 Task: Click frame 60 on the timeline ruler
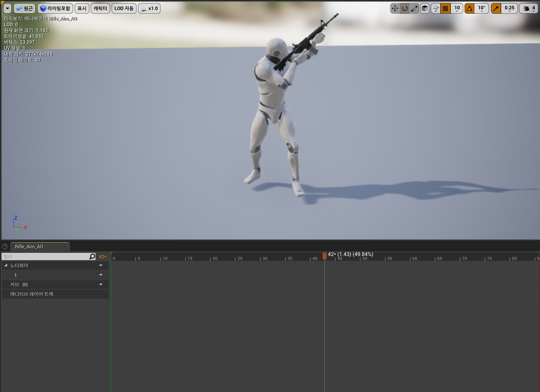point(414,258)
